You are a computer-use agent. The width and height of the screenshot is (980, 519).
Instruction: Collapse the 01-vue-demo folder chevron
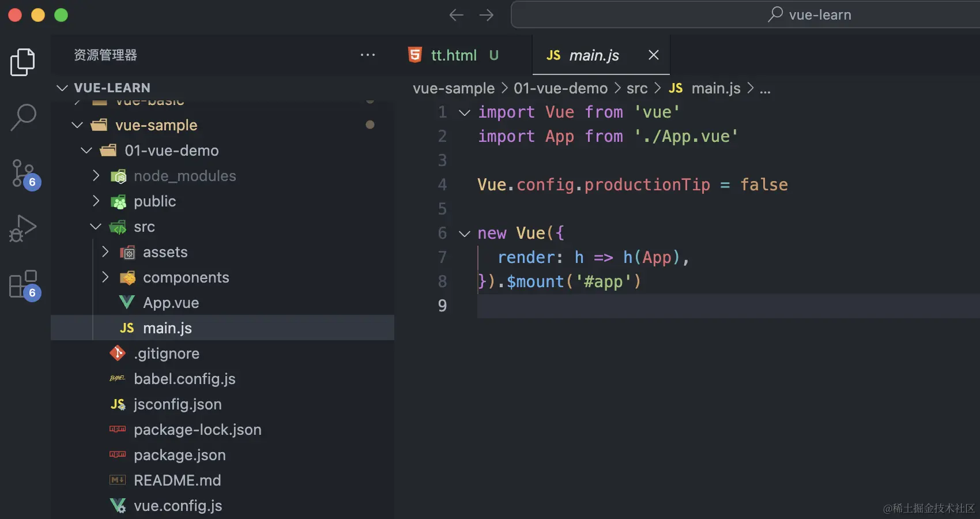coord(86,151)
